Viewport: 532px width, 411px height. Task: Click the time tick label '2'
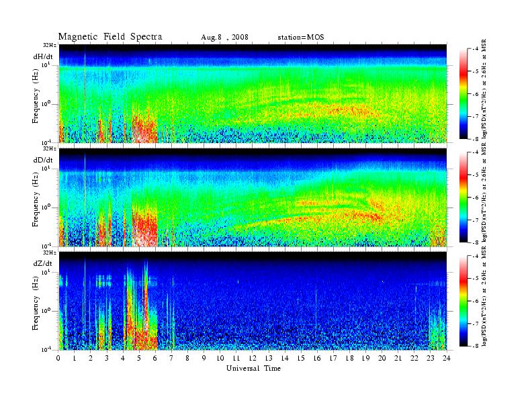[91, 358]
